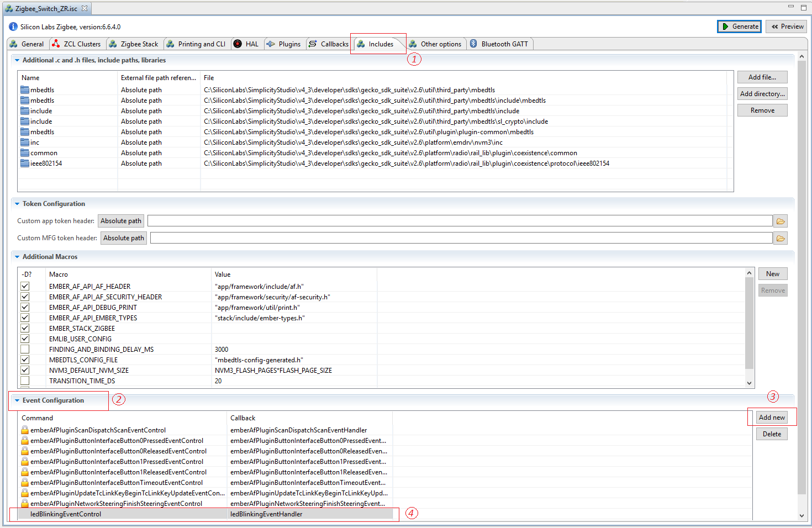The image size is (812, 528).
Task: Select folder icon of inc include row
Action: [x=25, y=142]
